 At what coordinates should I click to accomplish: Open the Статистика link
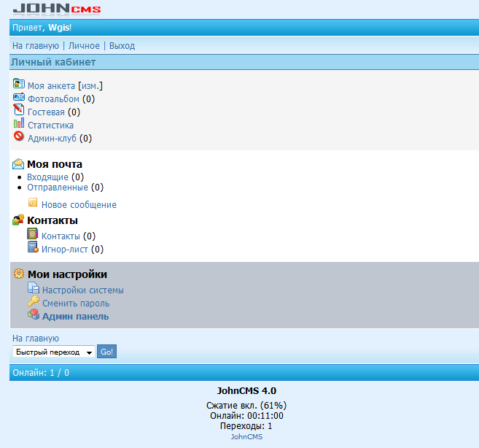[x=51, y=125]
